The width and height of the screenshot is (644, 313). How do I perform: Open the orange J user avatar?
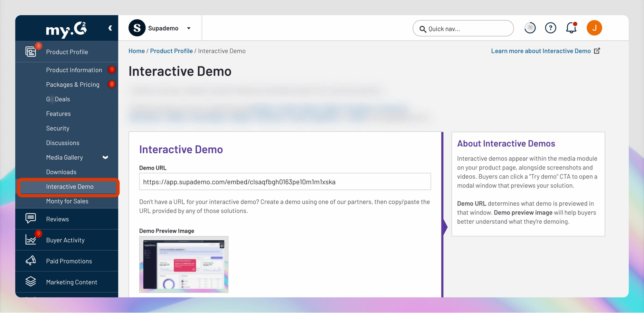point(594,28)
